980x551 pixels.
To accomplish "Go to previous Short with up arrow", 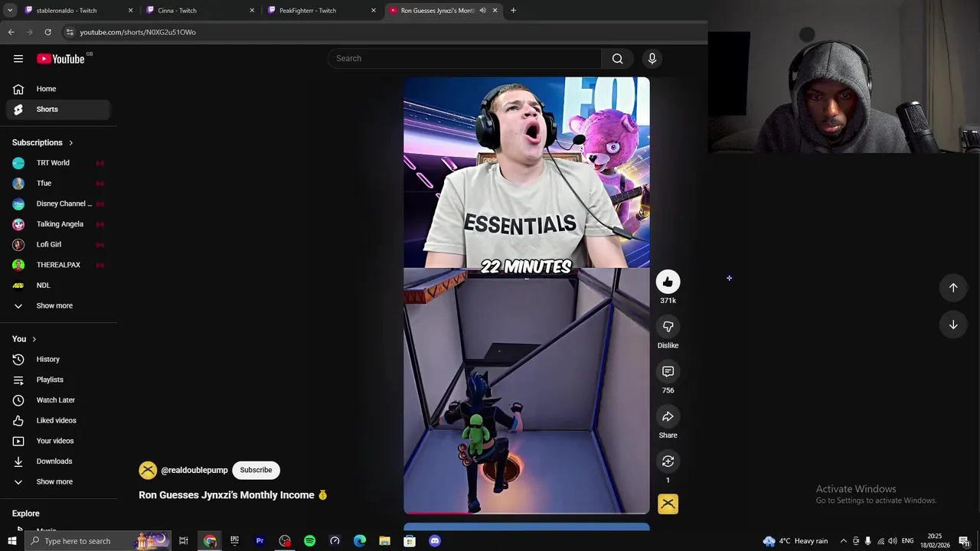I will click(x=953, y=288).
